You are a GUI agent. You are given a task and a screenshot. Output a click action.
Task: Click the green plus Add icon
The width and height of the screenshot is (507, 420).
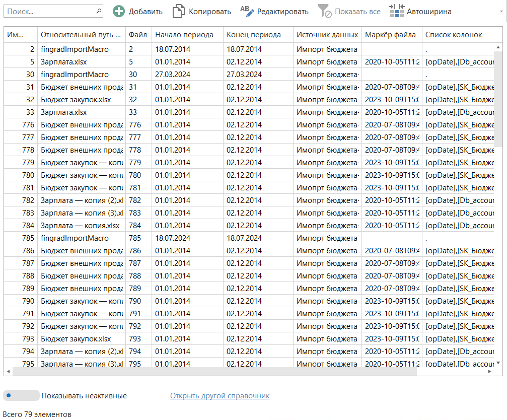click(119, 12)
